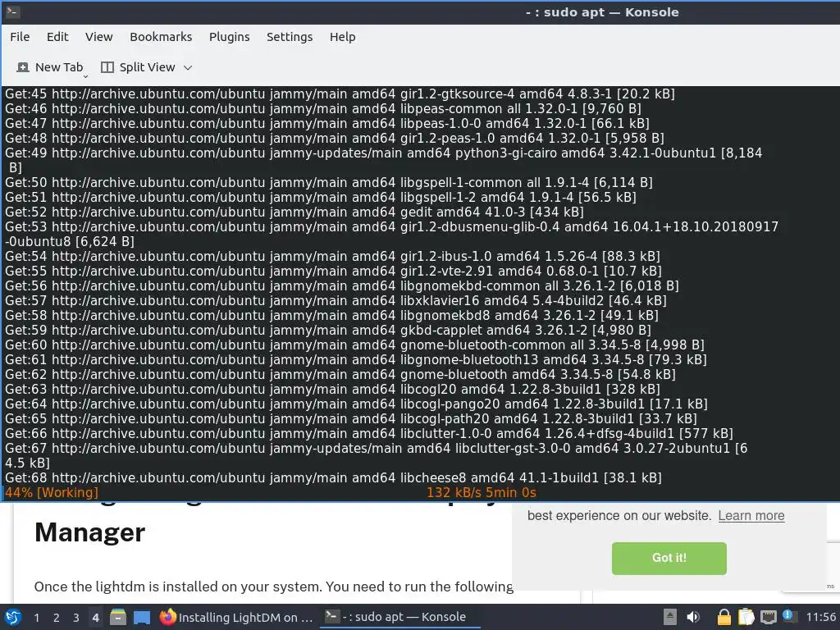Open the Help menu
The image size is (840, 630).
pos(342,37)
